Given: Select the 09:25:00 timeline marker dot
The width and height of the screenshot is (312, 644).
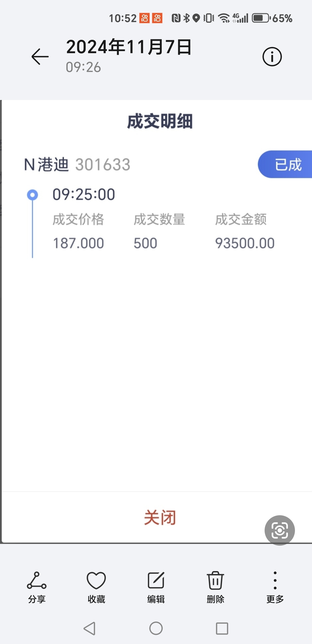Looking at the screenshot, I should pyautogui.click(x=32, y=195).
